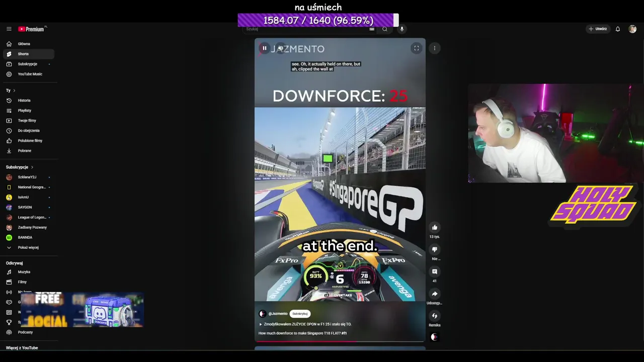Screen dimensions: 644x362
Task: Open the hamburger guide menu
Action: [9, 29]
